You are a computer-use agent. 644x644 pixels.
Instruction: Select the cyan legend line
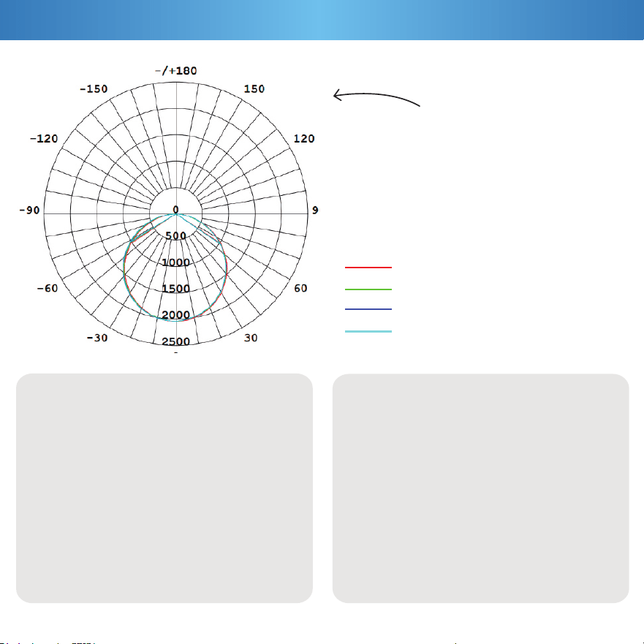click(x=368, y=331)
